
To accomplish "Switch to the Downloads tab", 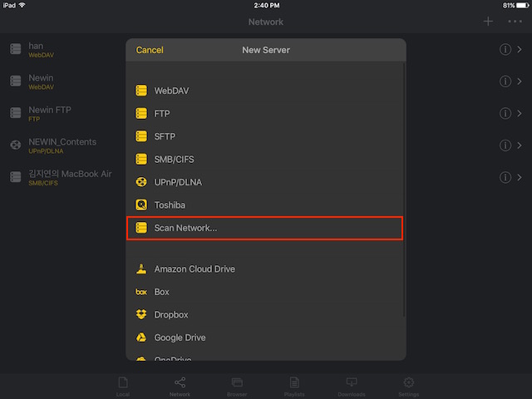I will pyautogui.click(x=352, y=387).
